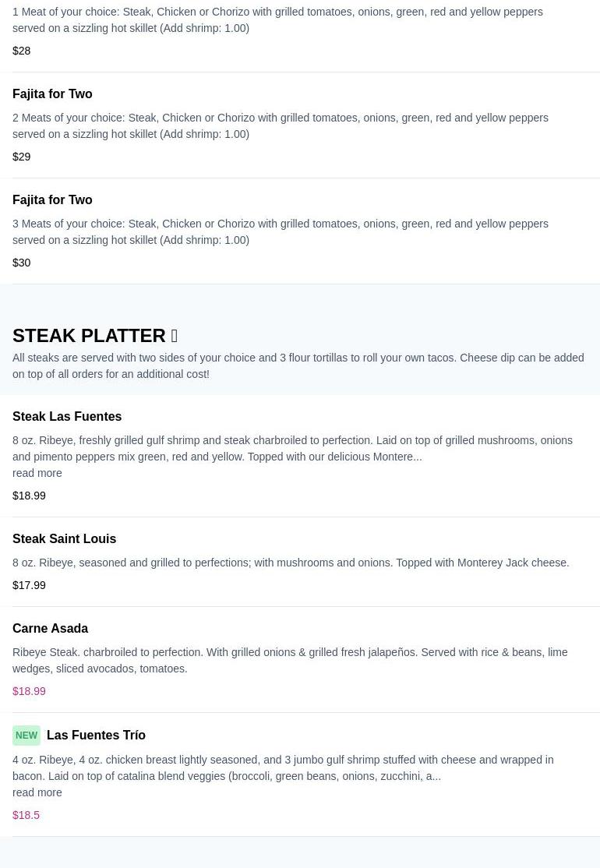Screen dimensions: 600x868
Task: Click the $29 Fajita for Two price
Action: [22, 157]
